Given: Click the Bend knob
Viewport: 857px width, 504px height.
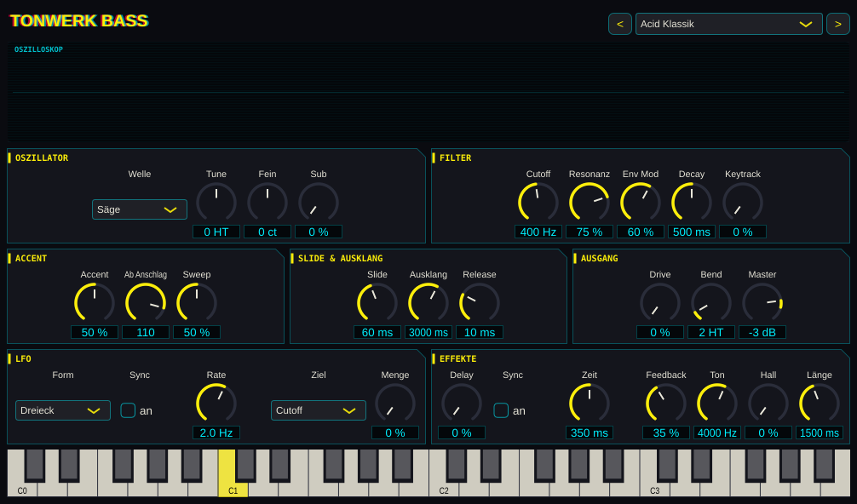Looking at the screenshot, I should [711, 303].
